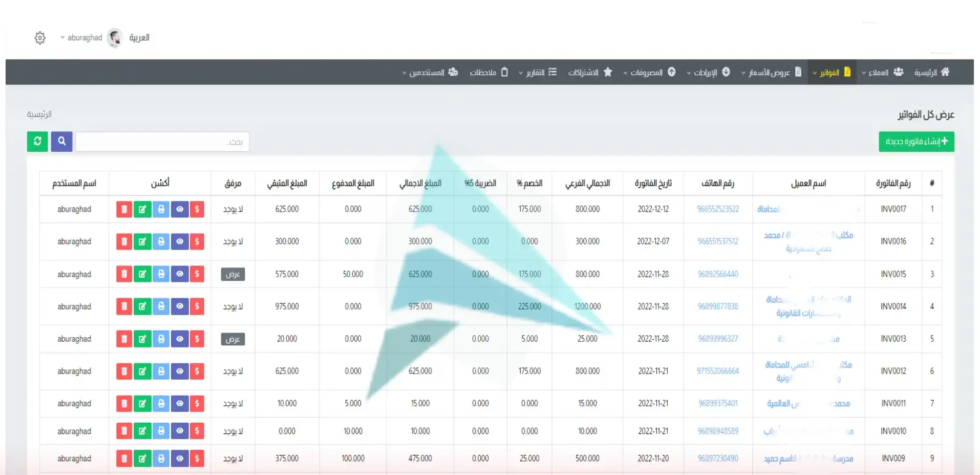Show invoice INV0012 details via eye icon
Image resolution: width=980 pixels, height=475 pixels.
(x=180, y=371)
